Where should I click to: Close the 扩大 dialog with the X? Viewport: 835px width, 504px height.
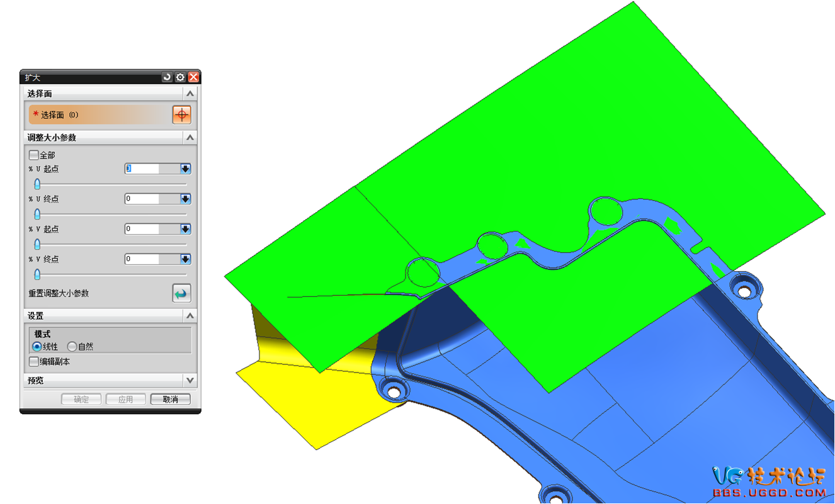tap(193, 77)
